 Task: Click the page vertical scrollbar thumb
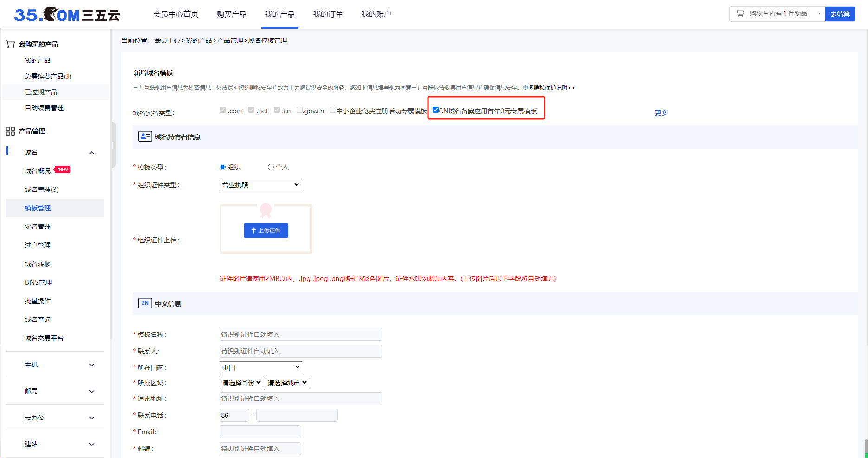866,448
